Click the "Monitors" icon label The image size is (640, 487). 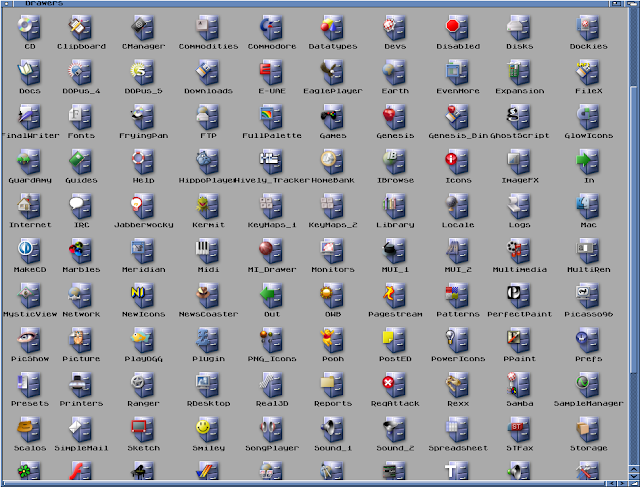(x=333, y=269)
